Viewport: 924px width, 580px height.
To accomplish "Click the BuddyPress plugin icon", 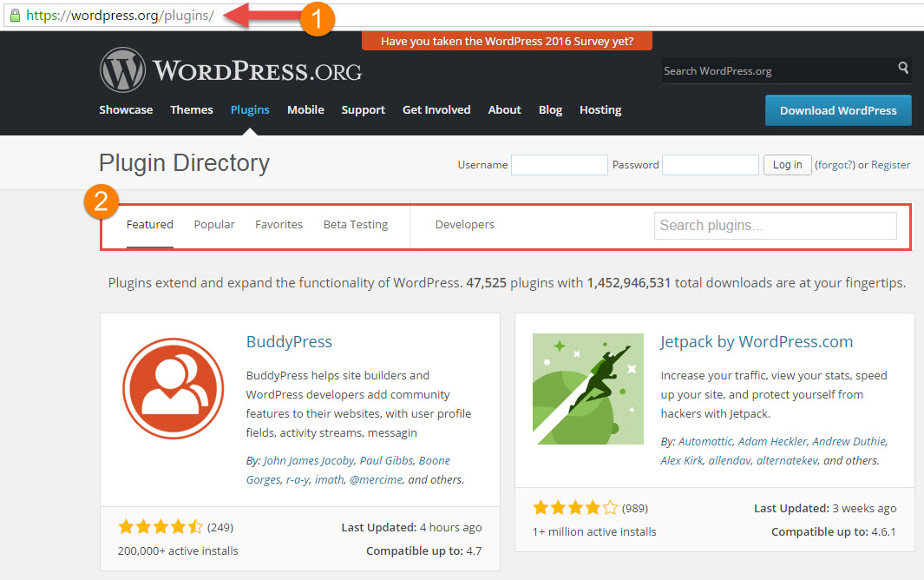I will point(174,388).
